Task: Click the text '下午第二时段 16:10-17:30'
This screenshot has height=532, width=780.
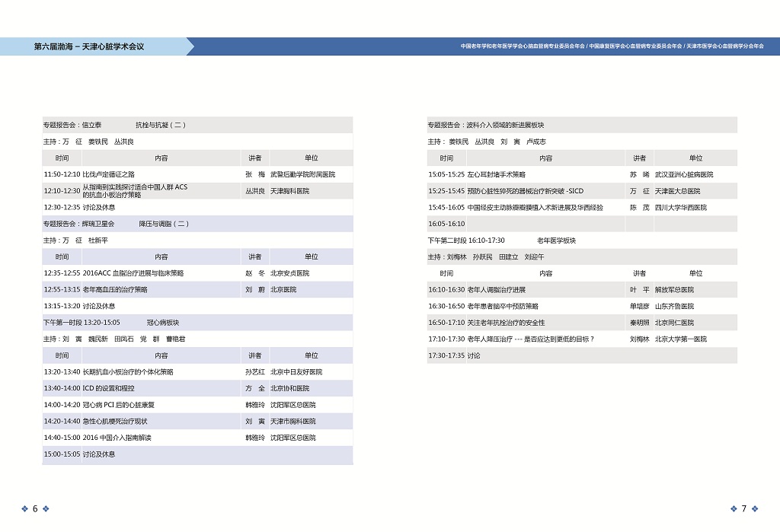Action: point(466,241)
